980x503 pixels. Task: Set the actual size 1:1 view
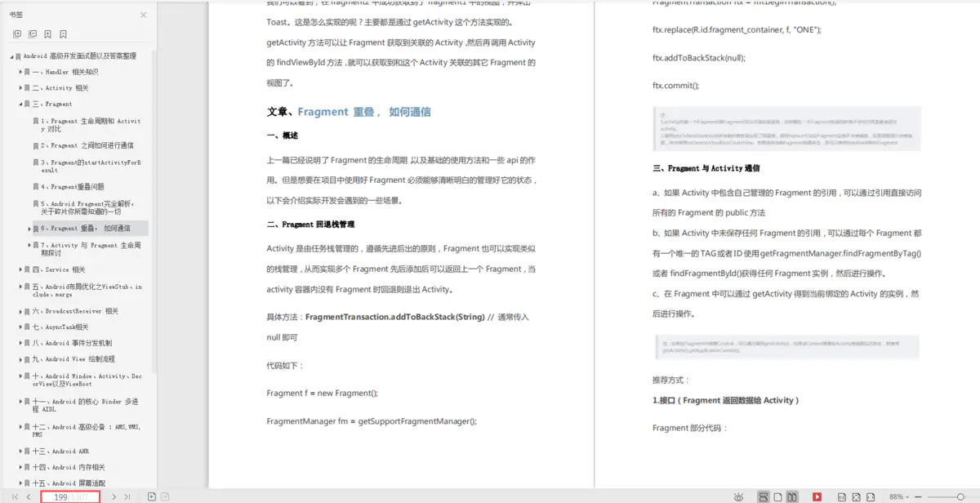(x=842, y=496)
